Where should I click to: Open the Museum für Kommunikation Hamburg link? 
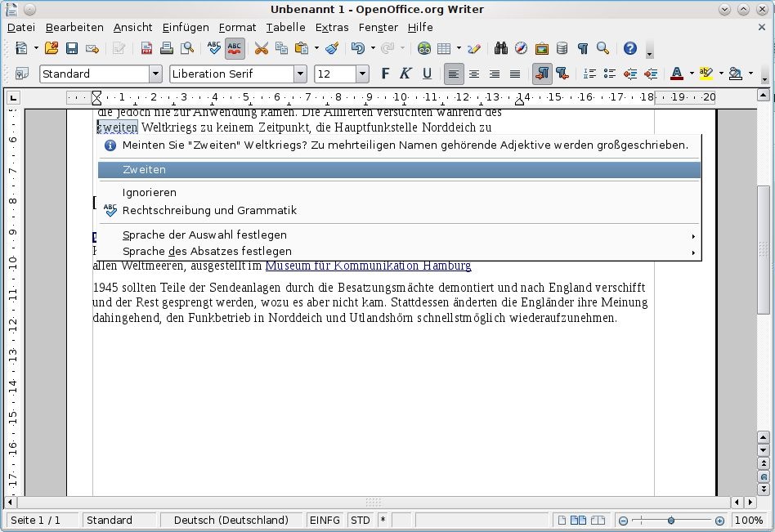368,266
